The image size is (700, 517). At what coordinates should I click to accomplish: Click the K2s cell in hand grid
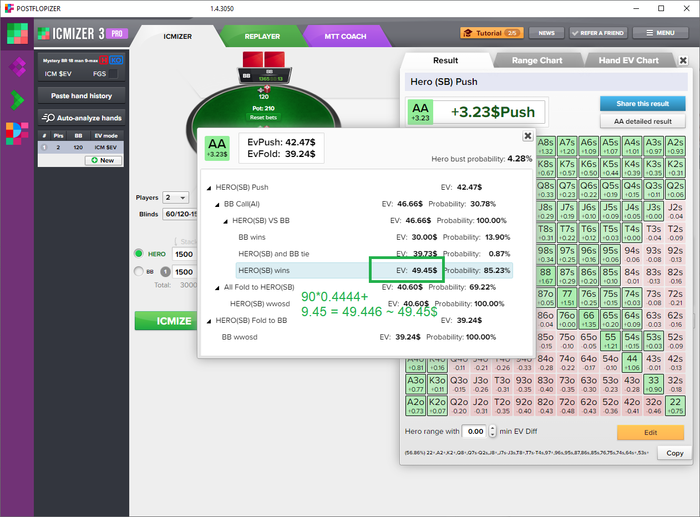(x=675, y=167)
